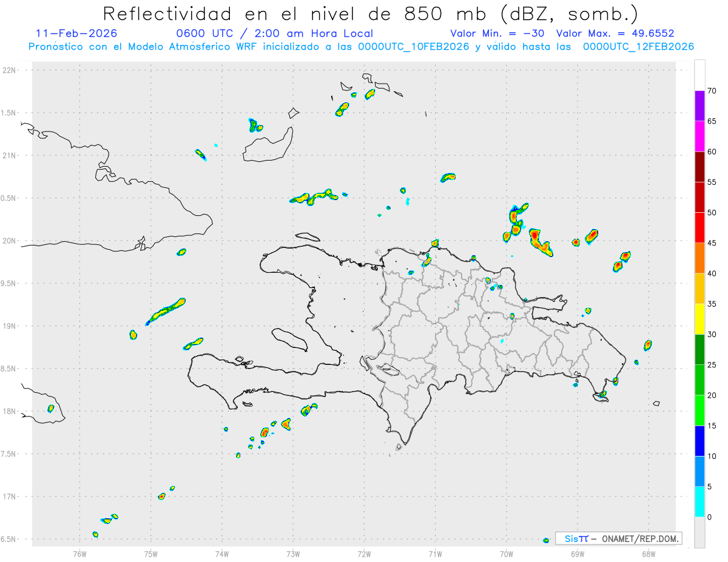Pick the dark blue 10–15 dBZ colorbar segment
Image resolution: width=728 pixels, height=562 pixels.
pyautogui.click(x=699, y=441)
